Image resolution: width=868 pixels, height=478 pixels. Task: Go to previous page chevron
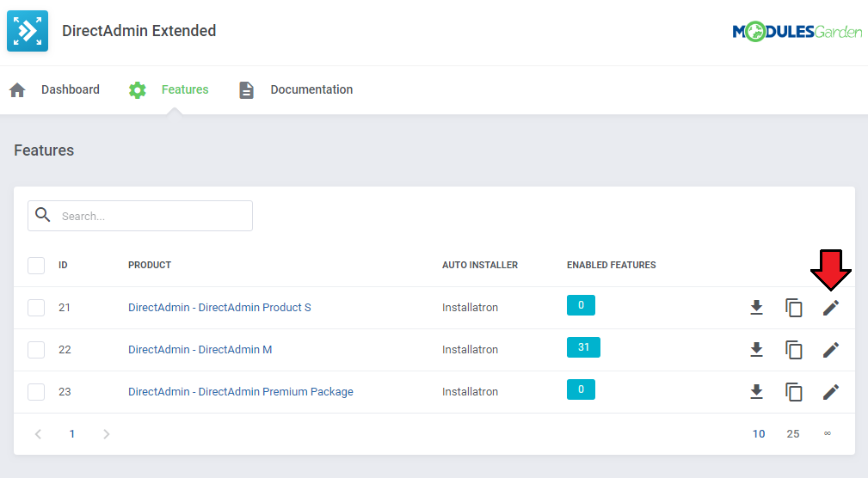(x=38, y=434)
